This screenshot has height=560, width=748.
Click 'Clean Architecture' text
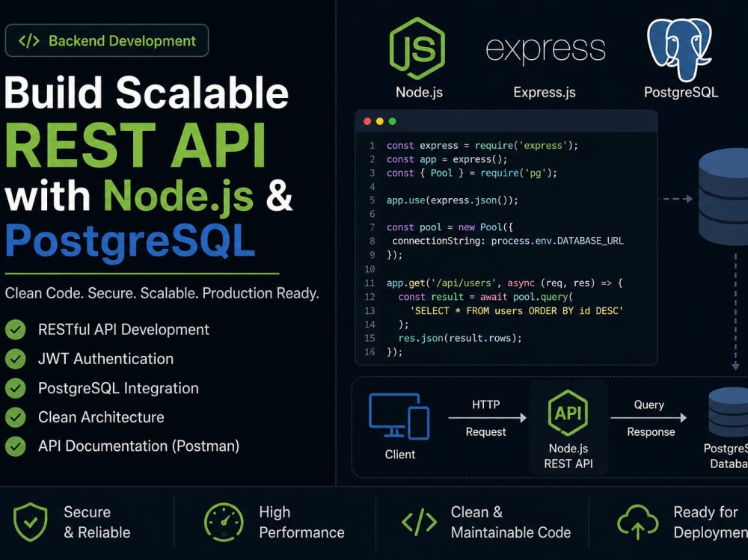pyautogui.click(x=101, y=417)
